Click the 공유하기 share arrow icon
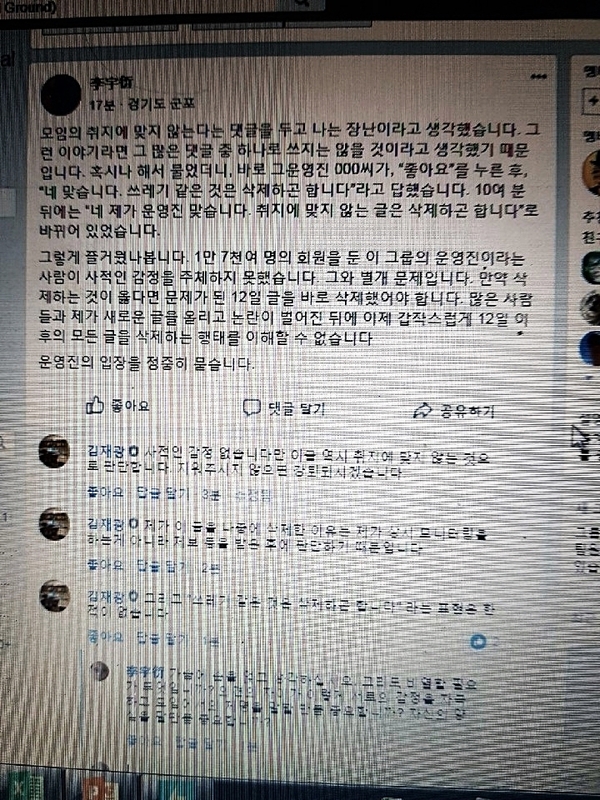Viewport: 600px width, 800px height. click(422, 410)
